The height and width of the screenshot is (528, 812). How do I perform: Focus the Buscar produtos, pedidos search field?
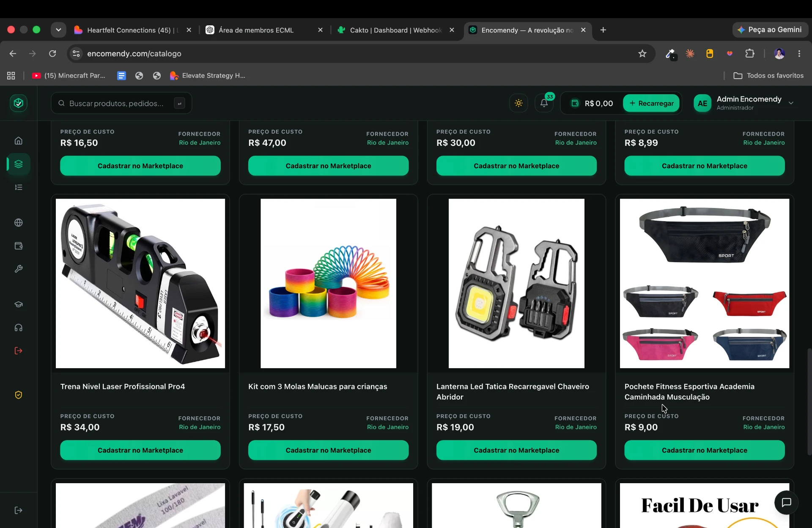click(121, 103)
